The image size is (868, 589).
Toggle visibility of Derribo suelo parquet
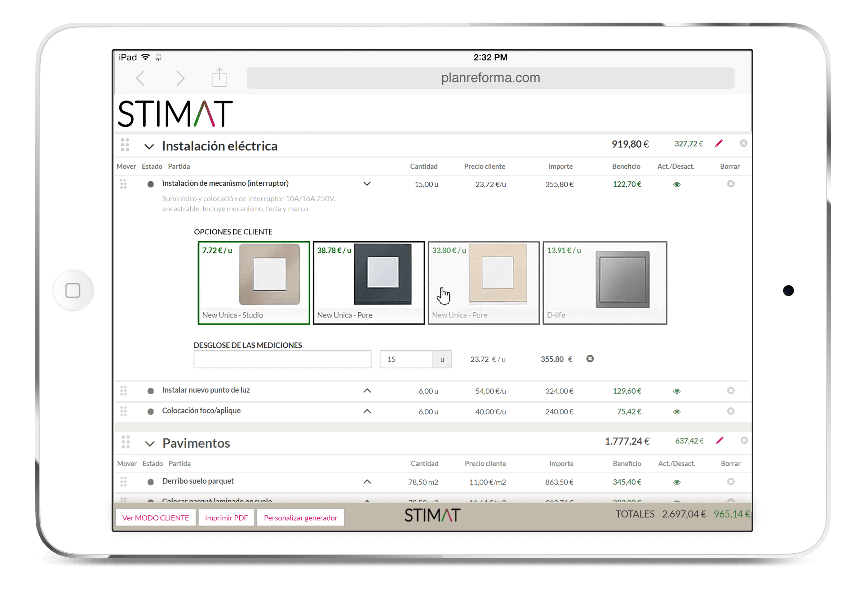click(677, 483)
